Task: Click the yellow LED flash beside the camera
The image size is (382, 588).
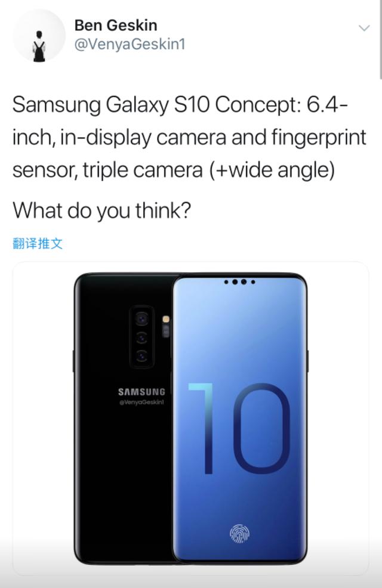Action: coord(166,319)
